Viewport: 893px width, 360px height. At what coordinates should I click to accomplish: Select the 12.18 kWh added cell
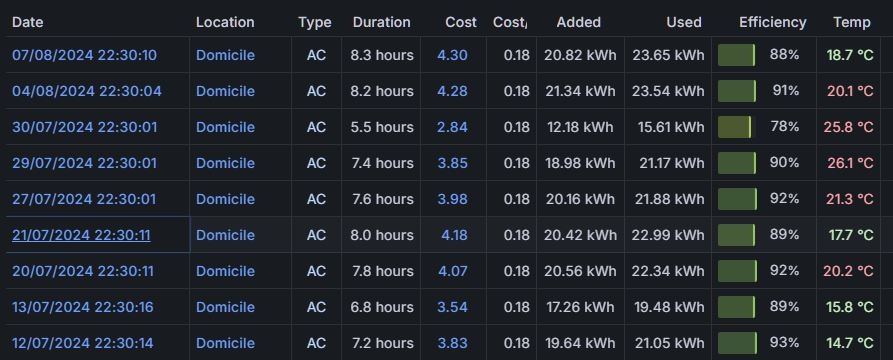580,127
